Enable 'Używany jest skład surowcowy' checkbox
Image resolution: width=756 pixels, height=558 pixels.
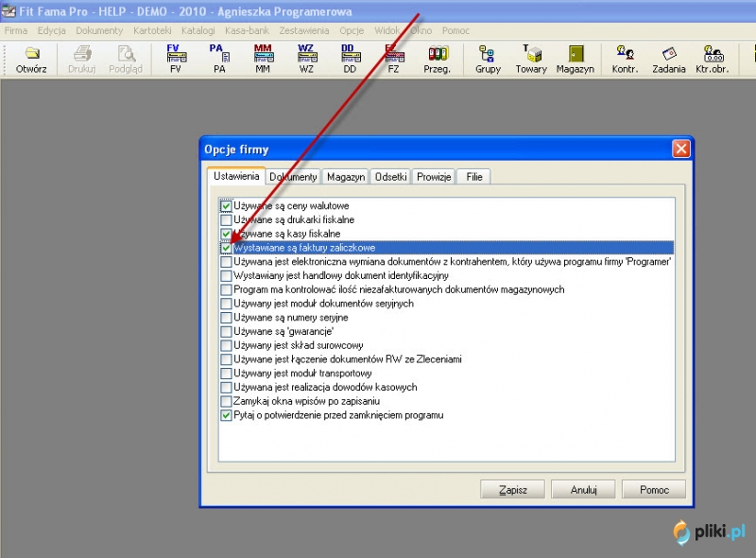coord(226,345)
